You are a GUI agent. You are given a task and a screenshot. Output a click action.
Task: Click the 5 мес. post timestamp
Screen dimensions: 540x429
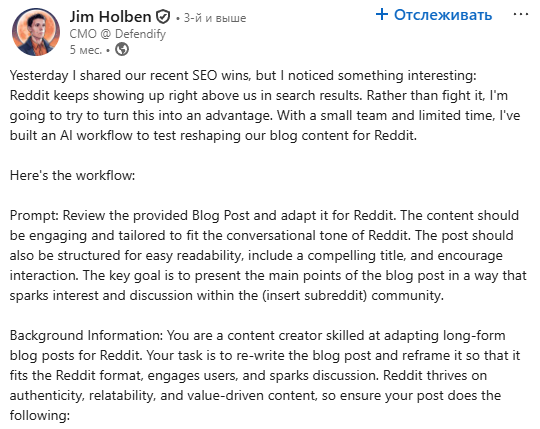point(86,50)
